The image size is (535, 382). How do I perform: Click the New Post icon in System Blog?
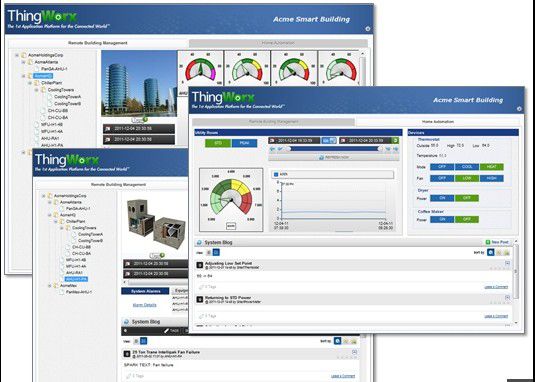tap(488, 242)
